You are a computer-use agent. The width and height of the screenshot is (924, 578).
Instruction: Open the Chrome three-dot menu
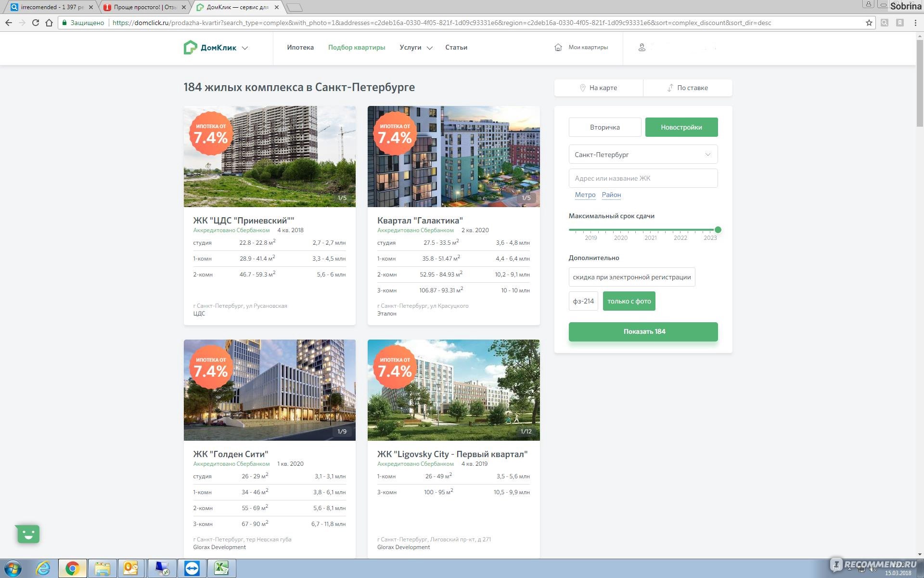[915, 23]
